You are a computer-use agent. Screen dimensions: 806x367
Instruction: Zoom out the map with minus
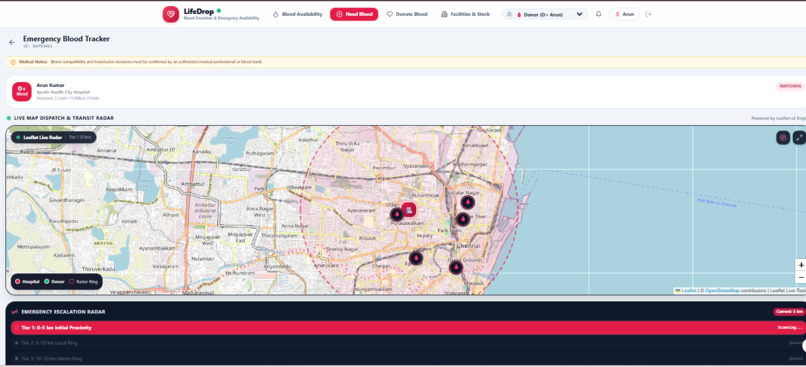click(801, 277)
